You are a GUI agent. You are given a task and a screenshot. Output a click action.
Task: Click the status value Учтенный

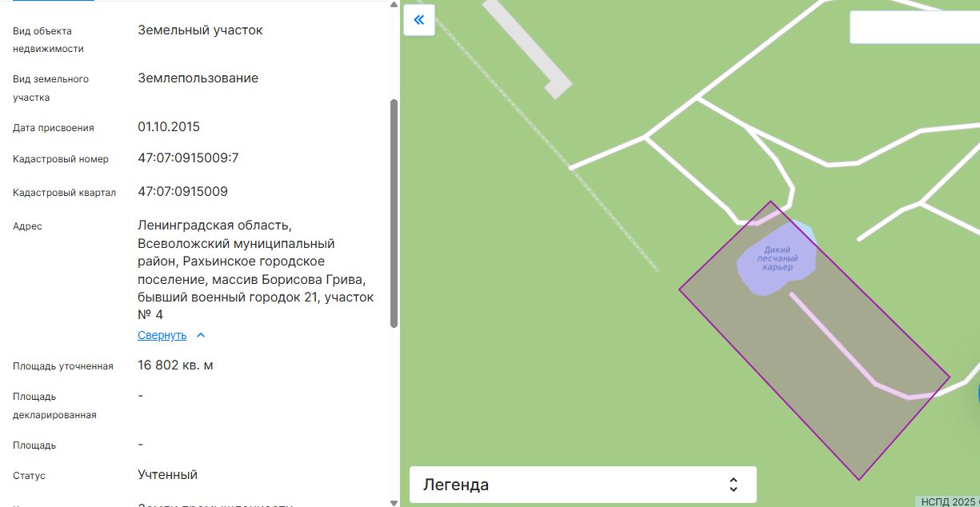pos(167,475)
